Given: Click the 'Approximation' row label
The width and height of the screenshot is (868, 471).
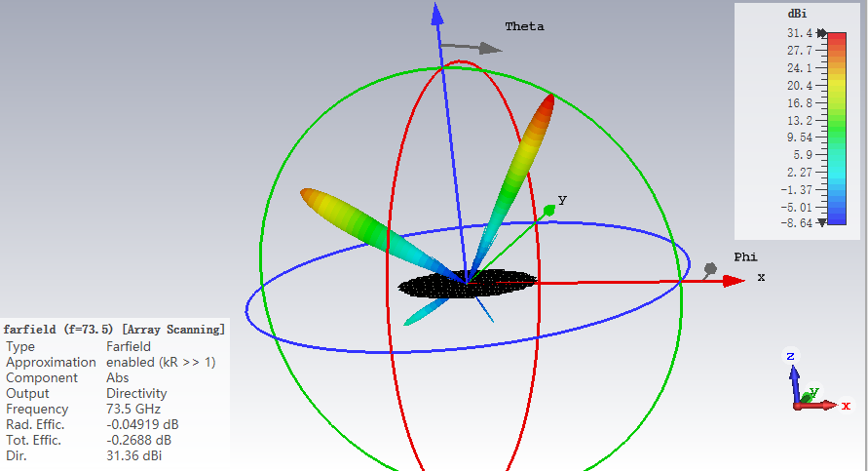Looking at the screenshot, I should (x=51, y=363).
